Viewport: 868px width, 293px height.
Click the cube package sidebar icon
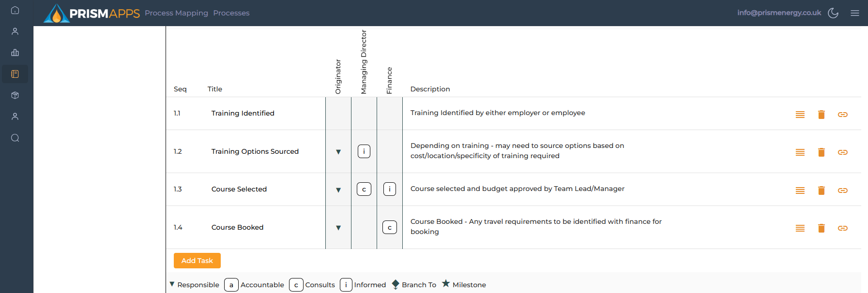coord(15,95)
